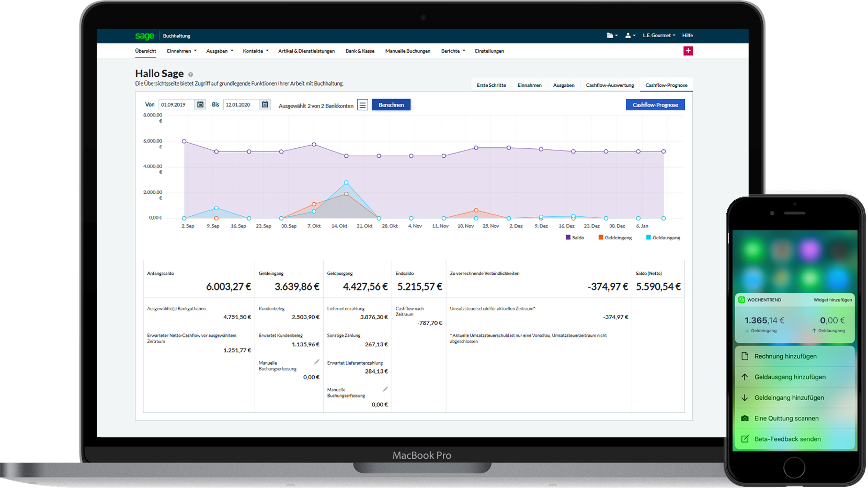Edit Manuelle Buchungserfassung under Geldausgang
Viewport: 868px width, 489px height.
(x=385, y=389)
